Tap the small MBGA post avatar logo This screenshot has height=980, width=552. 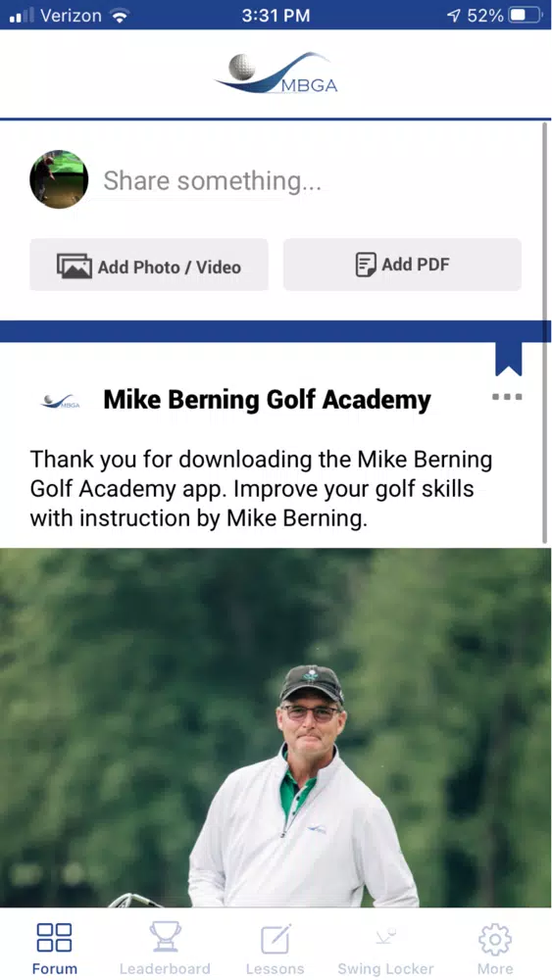[60, 401]
